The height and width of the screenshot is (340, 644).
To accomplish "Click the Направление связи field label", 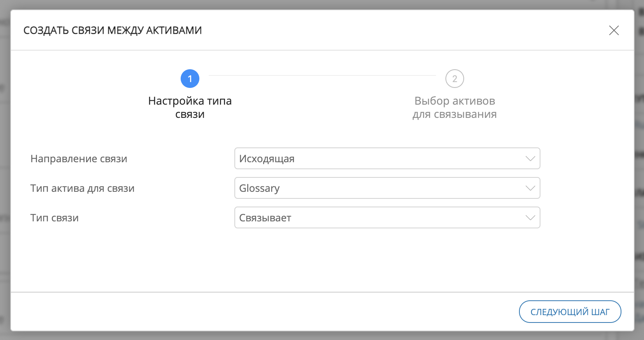I will click(x=79, y=159).
